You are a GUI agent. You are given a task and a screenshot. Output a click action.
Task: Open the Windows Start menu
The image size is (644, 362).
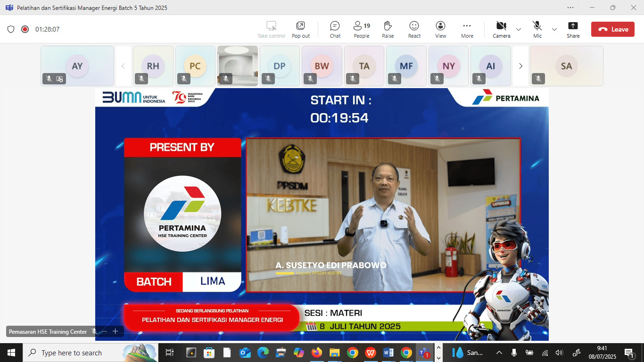click(11, 353)
